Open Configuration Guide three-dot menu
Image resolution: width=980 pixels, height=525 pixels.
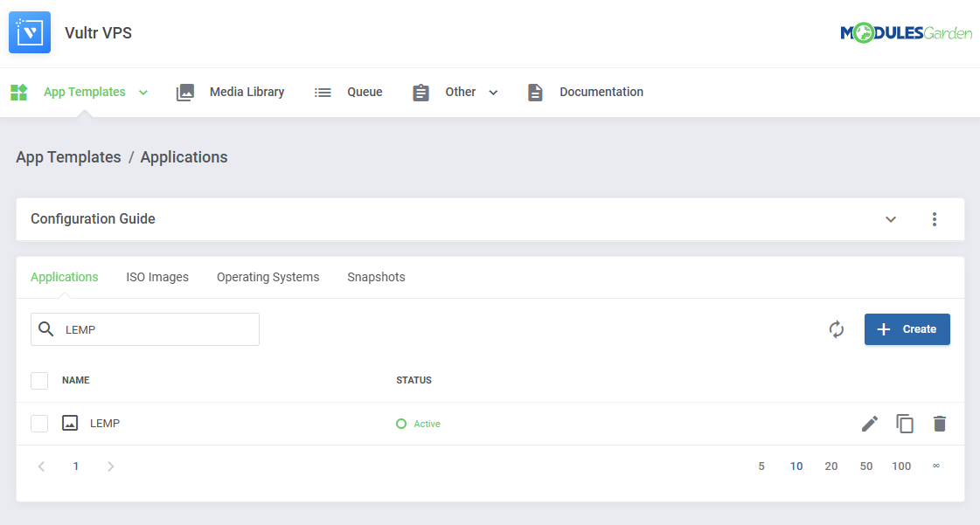point(935,219)
